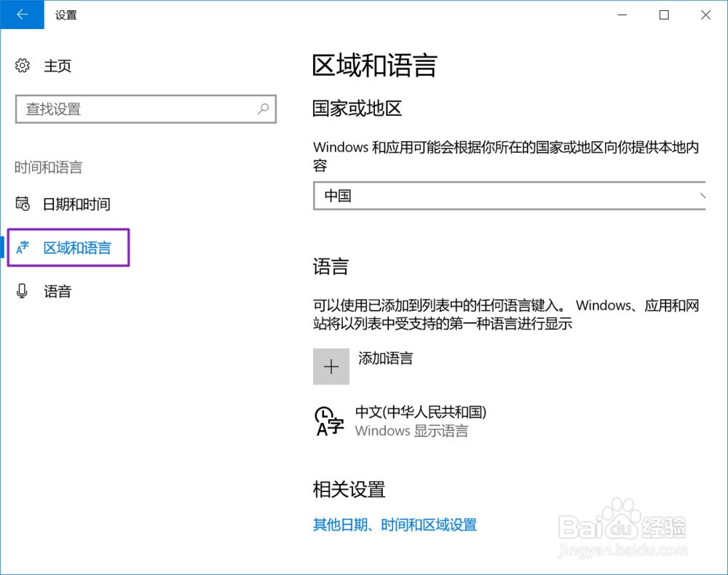Open 其他日期、时间和区域设置 link
Viewport: 728px width, 575px height.
(395, 525)
